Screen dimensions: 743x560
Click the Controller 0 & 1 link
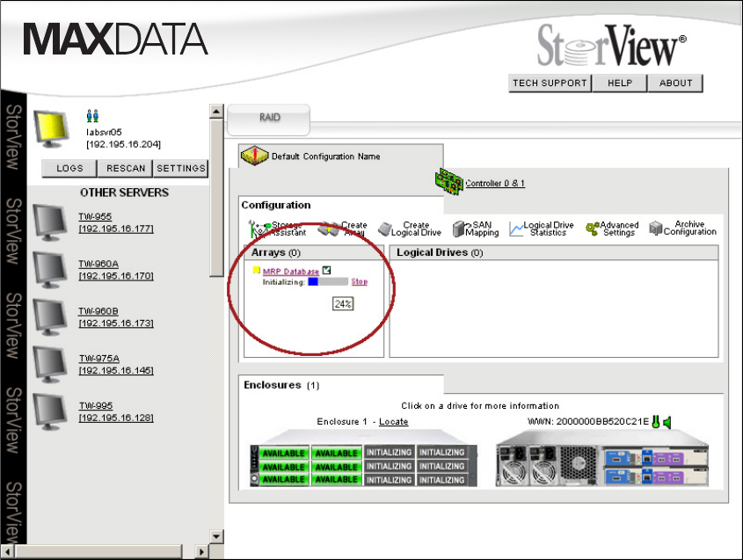[495, 184]
